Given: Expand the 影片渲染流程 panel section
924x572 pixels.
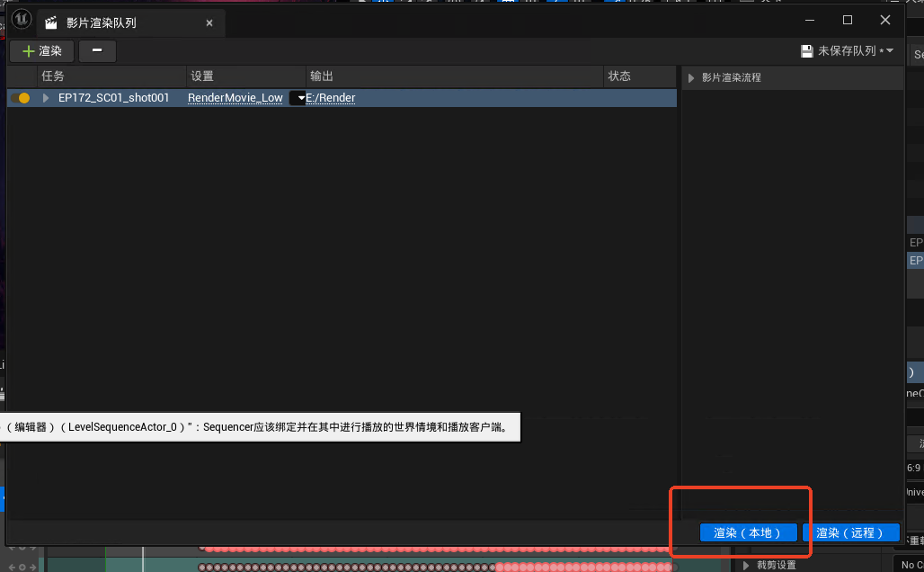Looking at the screenshot, I should 691,78.
